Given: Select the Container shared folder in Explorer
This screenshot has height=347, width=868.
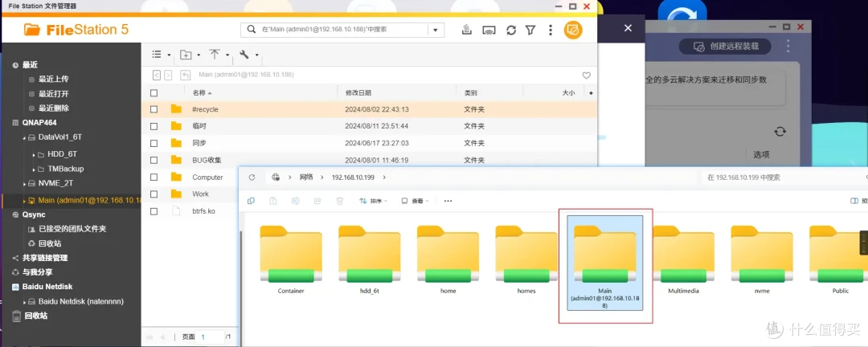Looking at the screenshot, I should tap(291, 260).
